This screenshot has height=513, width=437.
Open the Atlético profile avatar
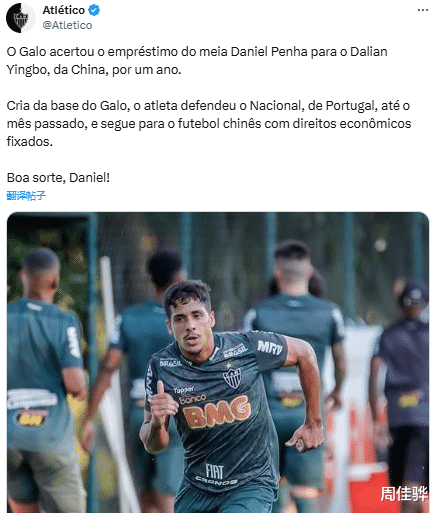coord(21,18)
